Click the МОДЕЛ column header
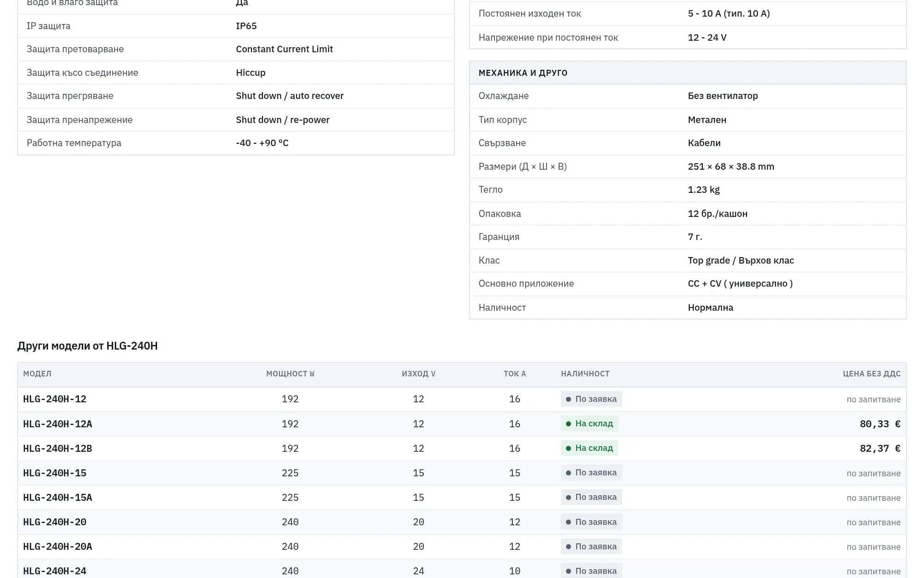 pyautogui.click(x=37, y=374)
